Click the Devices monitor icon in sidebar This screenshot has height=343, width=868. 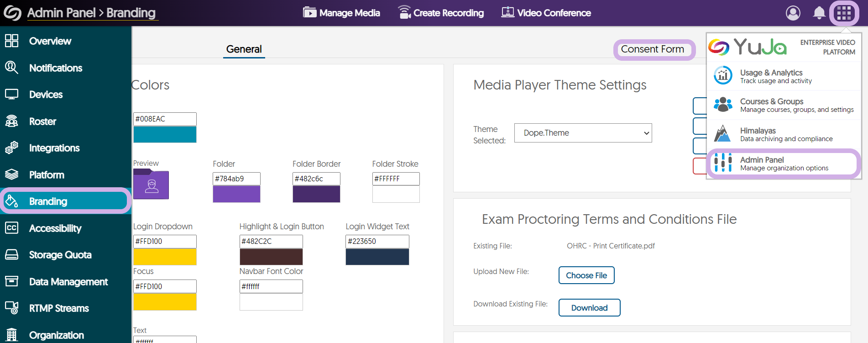(x=11, y=95)
